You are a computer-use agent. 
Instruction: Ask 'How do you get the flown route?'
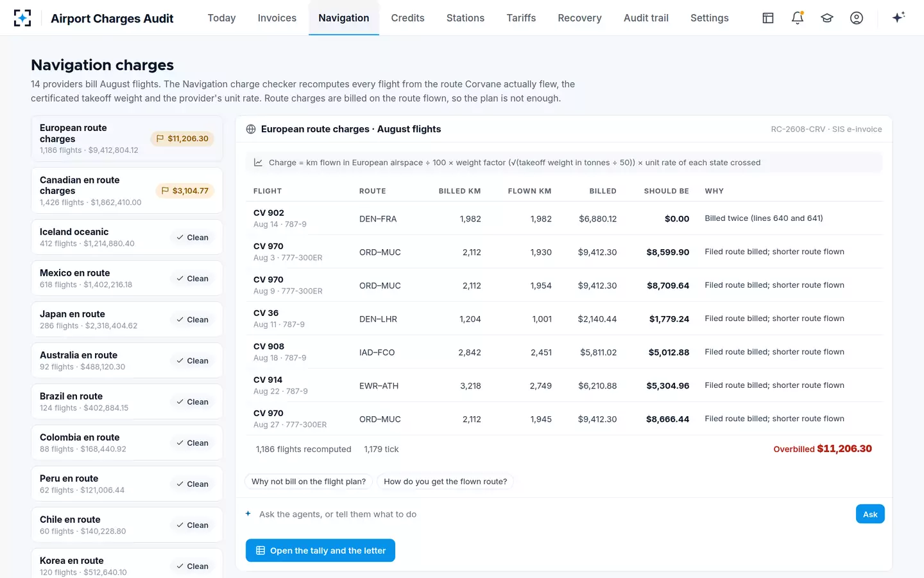[x=445, y=482]
